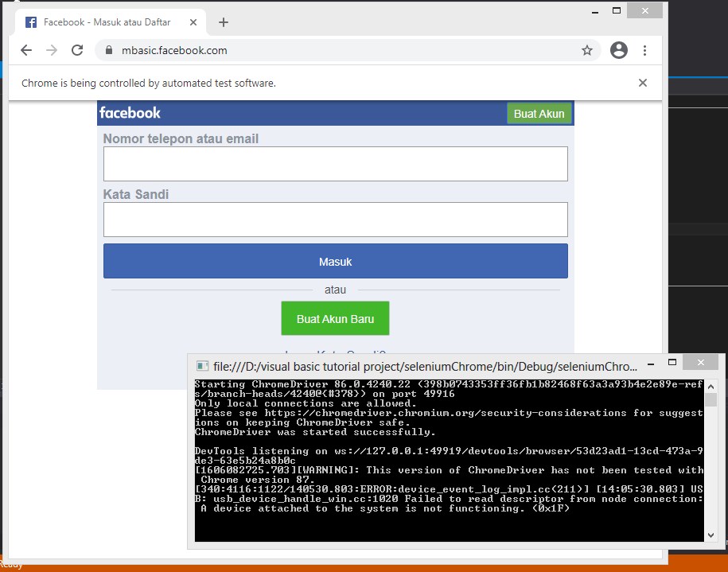Click the 'ChromeDriver was started successfully.' line
Viewport: 728px width, 572px height.
pyautogui.click(x=315, y=432)
